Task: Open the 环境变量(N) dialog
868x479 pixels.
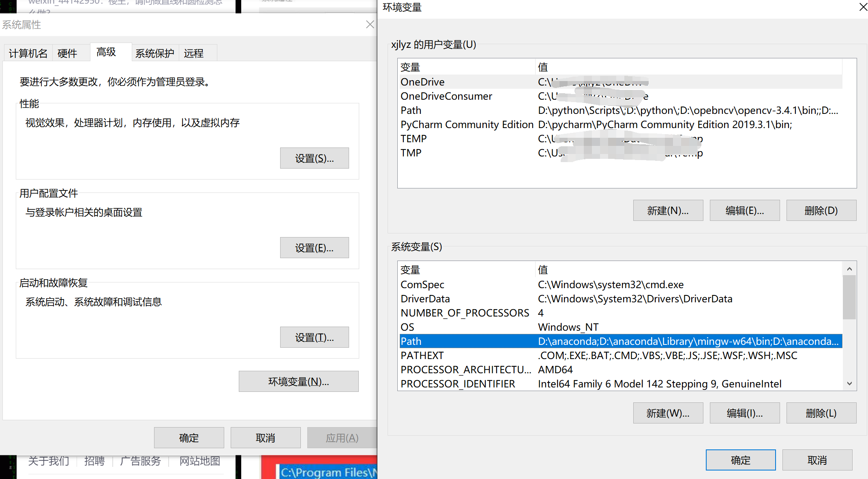Action: (298, 381)
